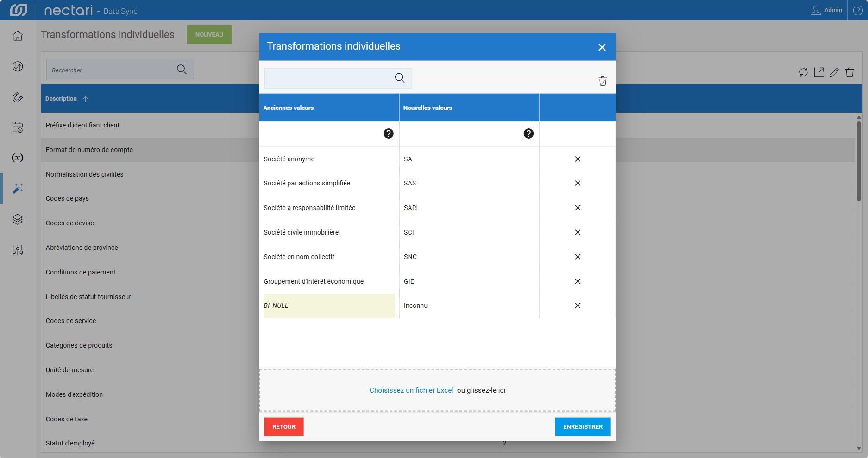Close the Transformations individuelles dialog

pyautogui.click(x=602, y=47)
